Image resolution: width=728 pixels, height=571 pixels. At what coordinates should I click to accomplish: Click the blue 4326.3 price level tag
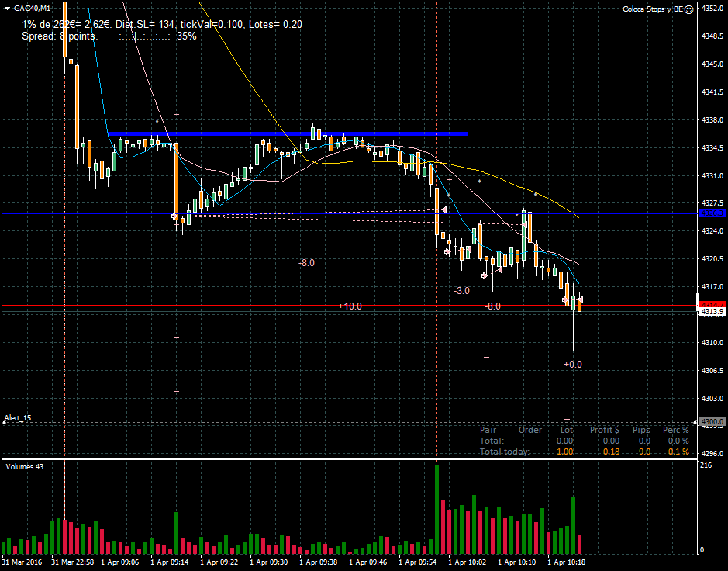[712, 213]
